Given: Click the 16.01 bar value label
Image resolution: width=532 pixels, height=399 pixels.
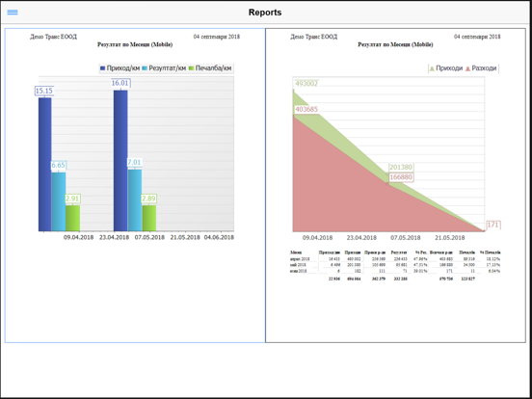Looking at the screenshot, I should 120,83.
